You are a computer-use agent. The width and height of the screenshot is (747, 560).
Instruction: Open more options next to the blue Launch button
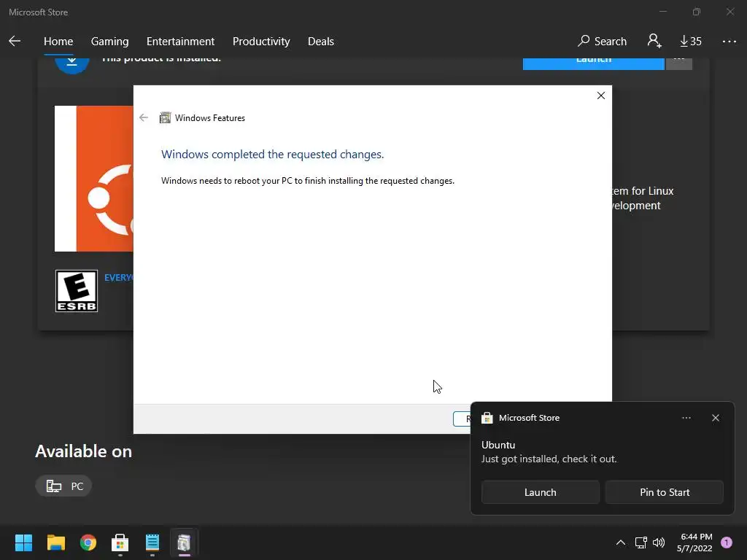679,63
